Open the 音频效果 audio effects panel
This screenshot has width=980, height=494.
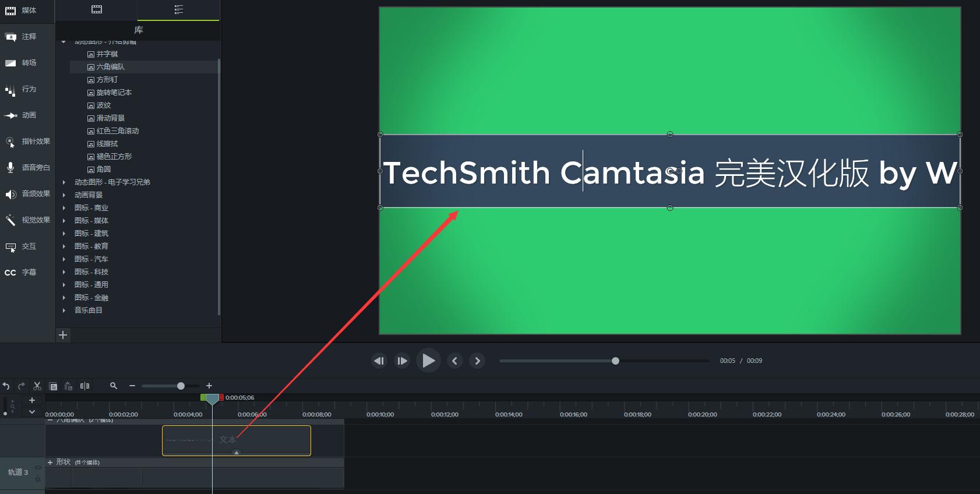[x=27, y=194]
